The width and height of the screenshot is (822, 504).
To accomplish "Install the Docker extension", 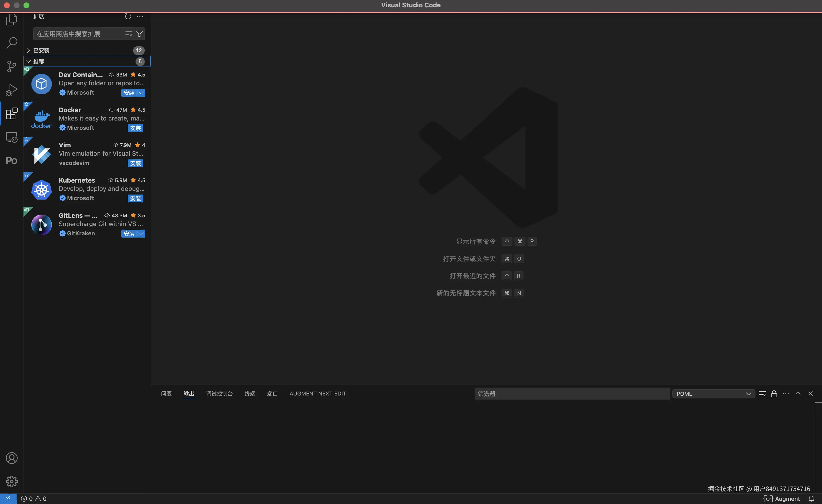I will (135, 128).
